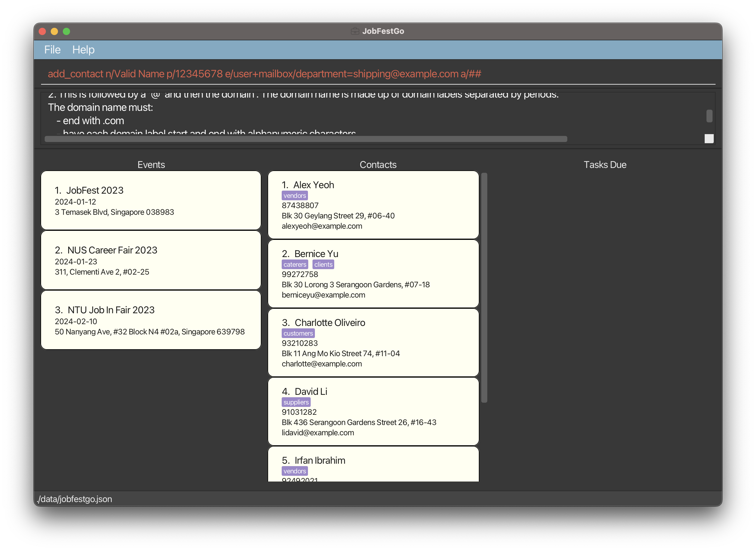Click the green macOS fullscreen button

point(66,31)
